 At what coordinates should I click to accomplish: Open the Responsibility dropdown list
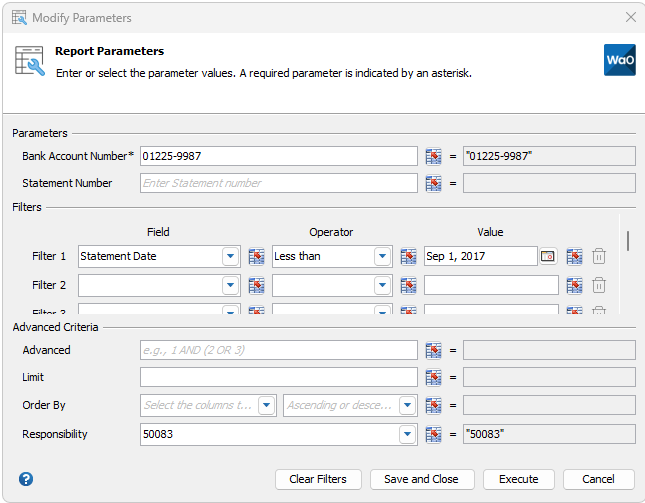(x=407, y=434)
